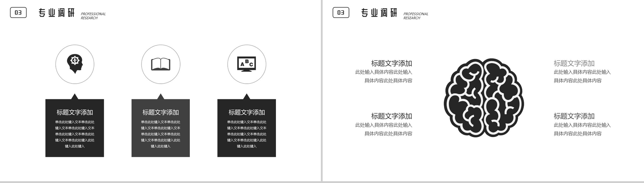Click the 03 badge on right slide
644x183 pixels.
tap(341, 13)
